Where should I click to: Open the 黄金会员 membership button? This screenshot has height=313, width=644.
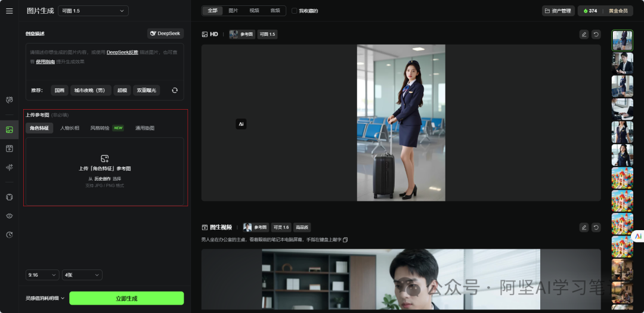point(618,11)
